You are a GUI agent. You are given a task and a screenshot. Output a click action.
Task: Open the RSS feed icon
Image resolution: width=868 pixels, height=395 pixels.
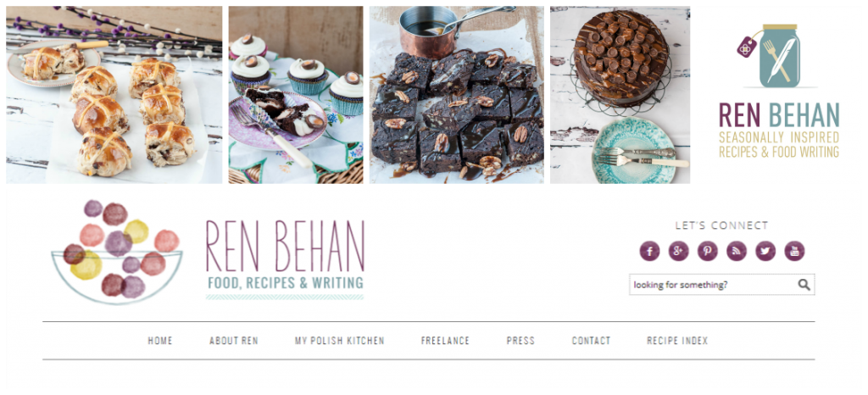737,251
